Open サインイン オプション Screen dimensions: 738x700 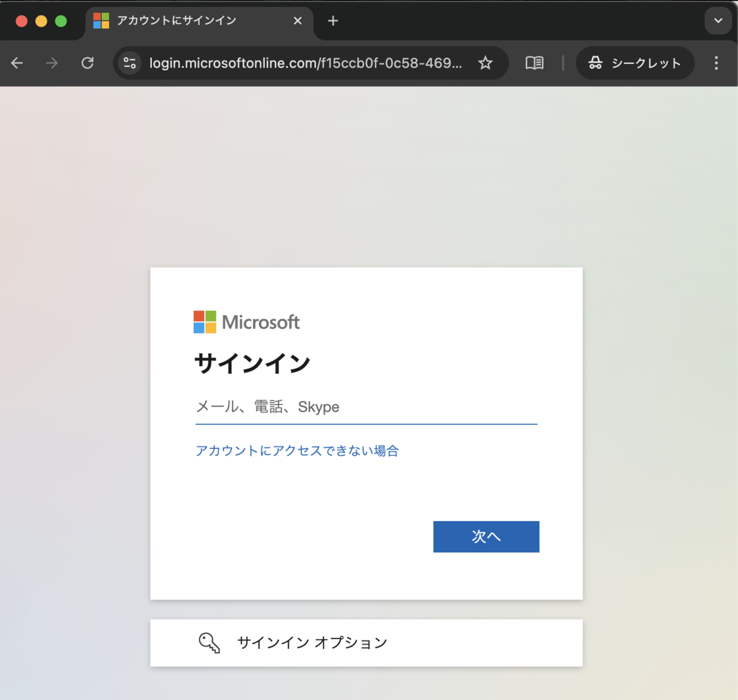(367, 643)
